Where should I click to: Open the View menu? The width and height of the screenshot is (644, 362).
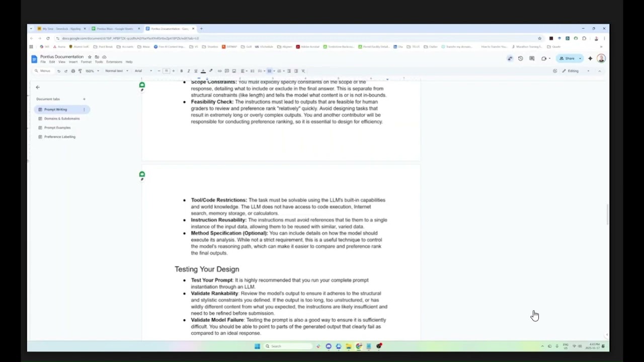62,62
